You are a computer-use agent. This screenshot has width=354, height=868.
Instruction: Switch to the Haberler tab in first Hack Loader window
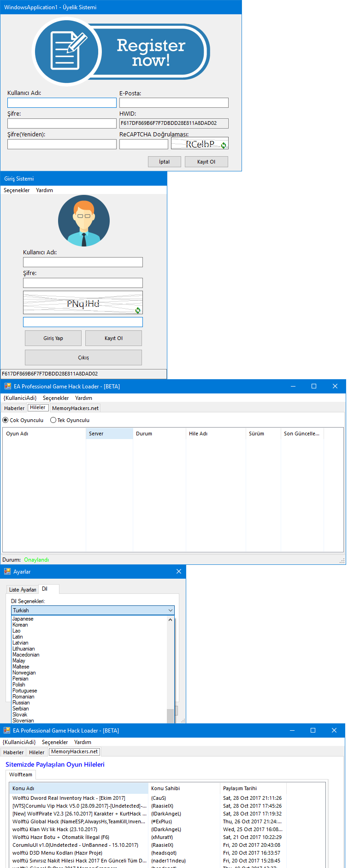[x=14, y=408]
